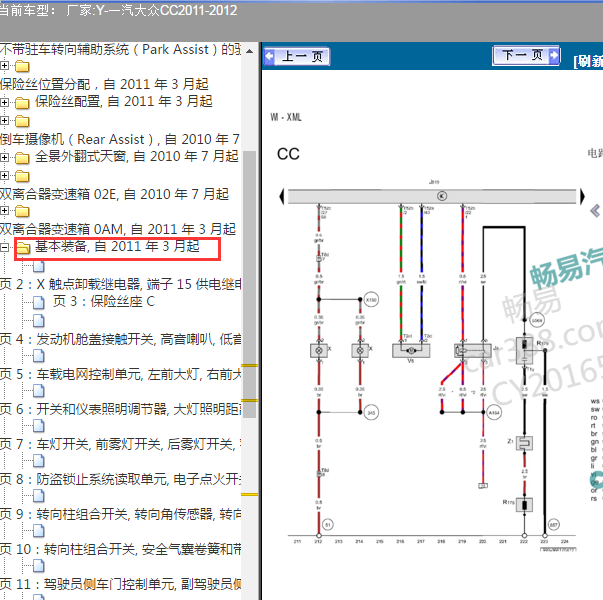Expand the 保险丝位置分配 folder node
Viewport: 603px width, 600px height.
point(4,66)
